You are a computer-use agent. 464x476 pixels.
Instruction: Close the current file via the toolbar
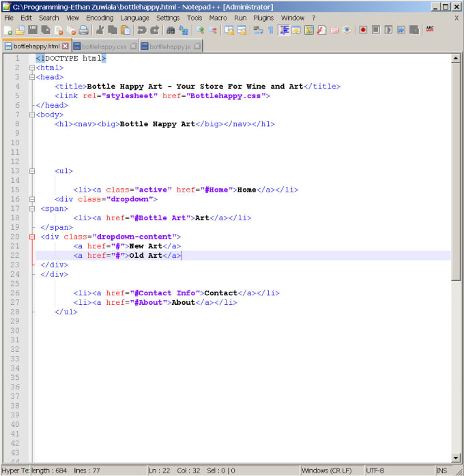(x=59, y=30)
